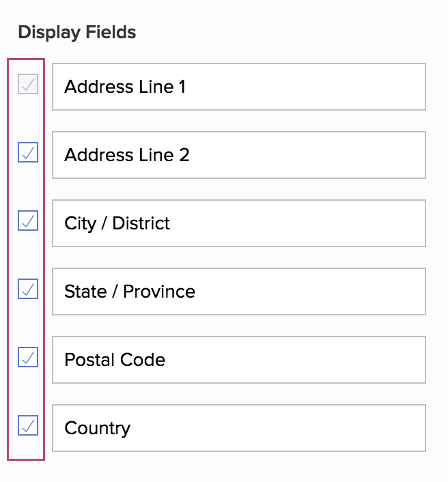
Task: Uncheck the Country field checkbox
Action: [28, 425]
